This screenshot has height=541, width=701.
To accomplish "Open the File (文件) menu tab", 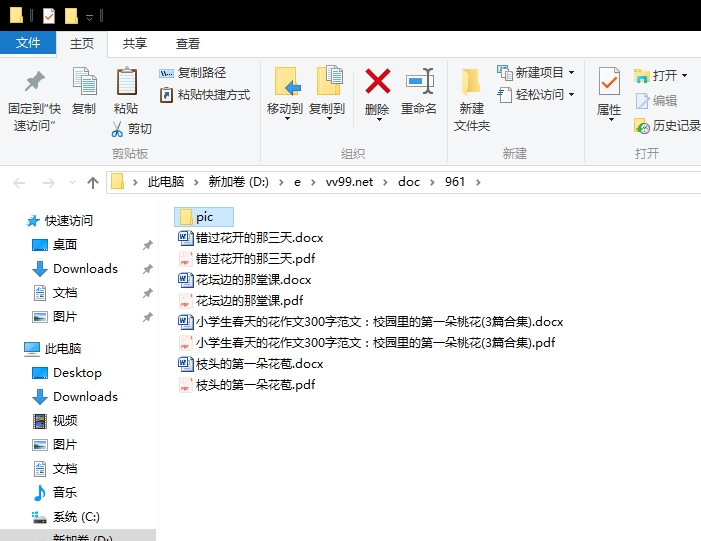I will [x=28, y=43].
